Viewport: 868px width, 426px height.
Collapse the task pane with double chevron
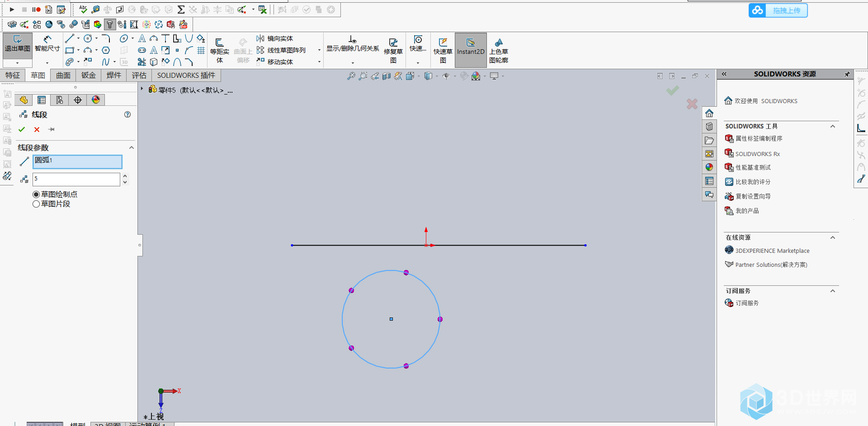coord(724,74)
